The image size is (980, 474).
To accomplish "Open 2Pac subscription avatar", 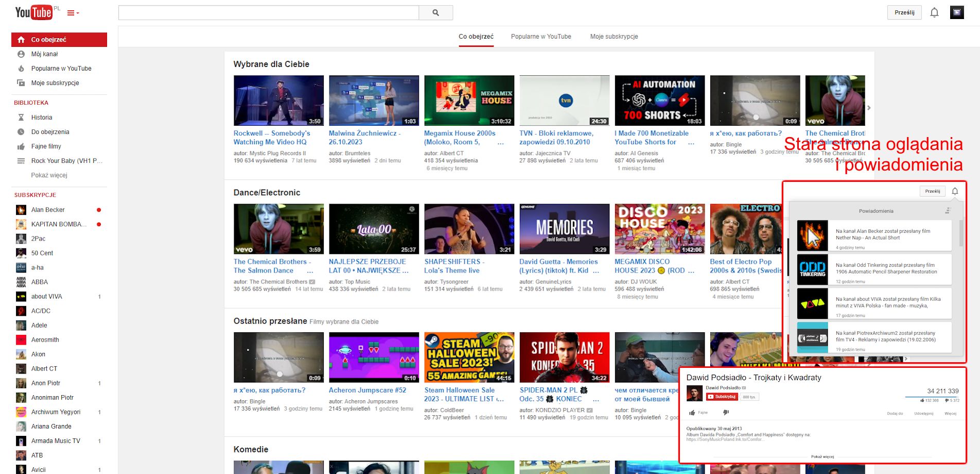I will tap(21, 239).
